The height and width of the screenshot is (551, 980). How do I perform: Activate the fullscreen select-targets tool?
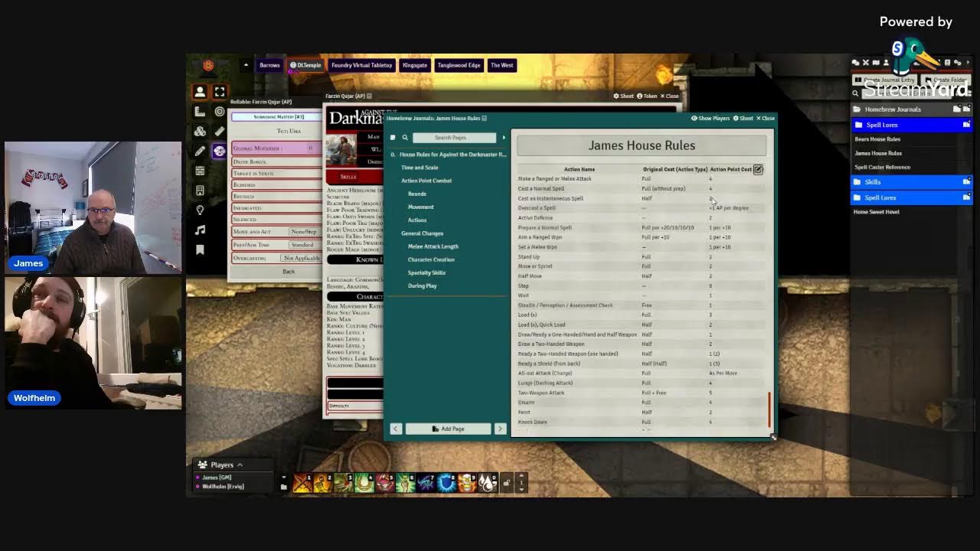(x=220, y=92)
